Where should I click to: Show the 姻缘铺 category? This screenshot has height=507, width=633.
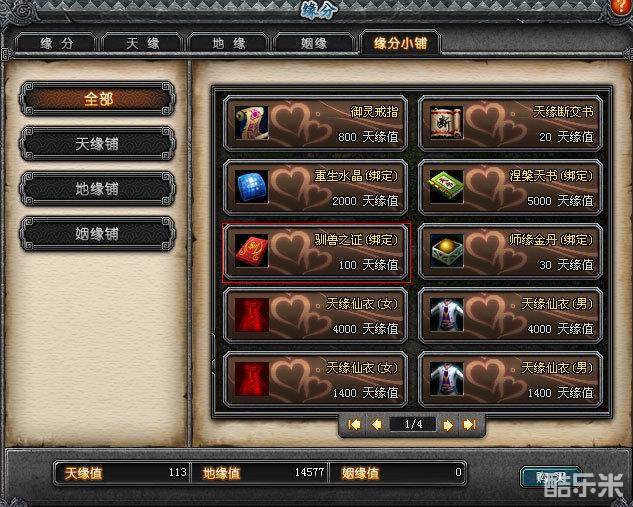(97, 234)
